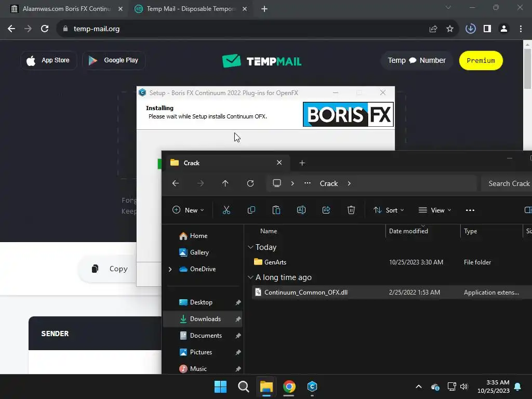The height and width of the screenshot is (399, 532).
Task: Refresh the Crack folder view
Action: [x=250, y=183]
